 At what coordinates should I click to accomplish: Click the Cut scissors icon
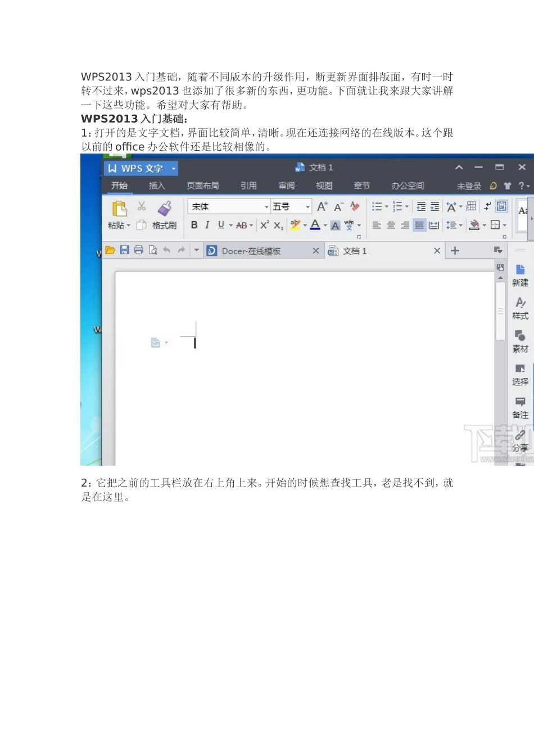[142, 206]
